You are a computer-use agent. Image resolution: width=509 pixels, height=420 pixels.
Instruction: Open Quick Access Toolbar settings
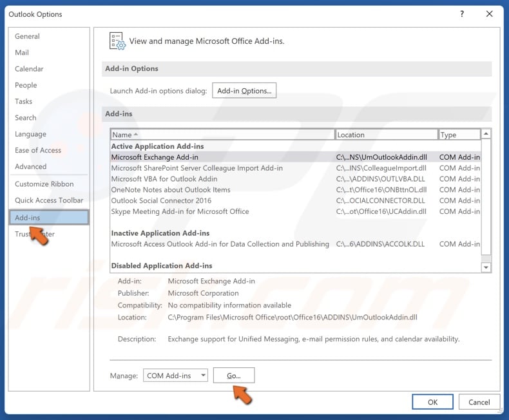point(49,200)
